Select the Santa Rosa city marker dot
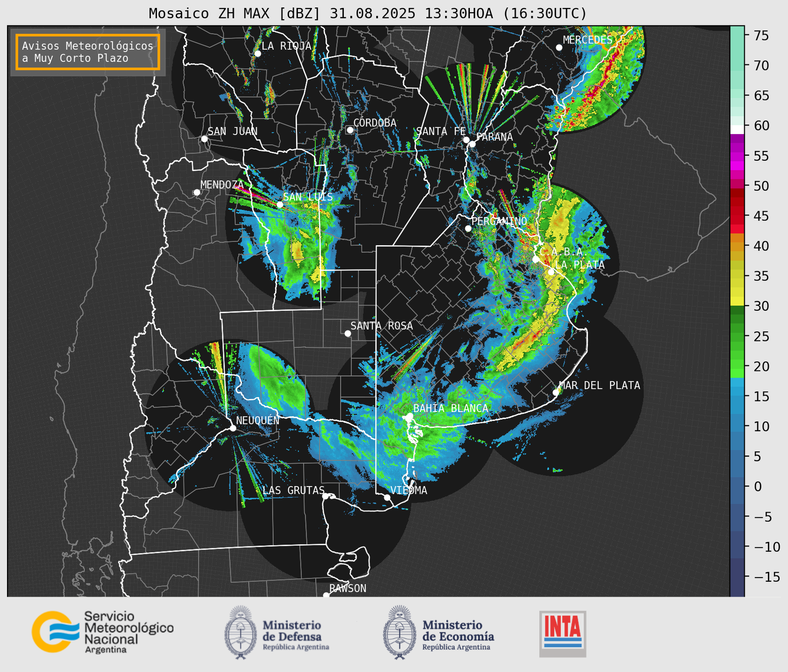The height and width of the screenshot is (672, 788). (348, 333)
